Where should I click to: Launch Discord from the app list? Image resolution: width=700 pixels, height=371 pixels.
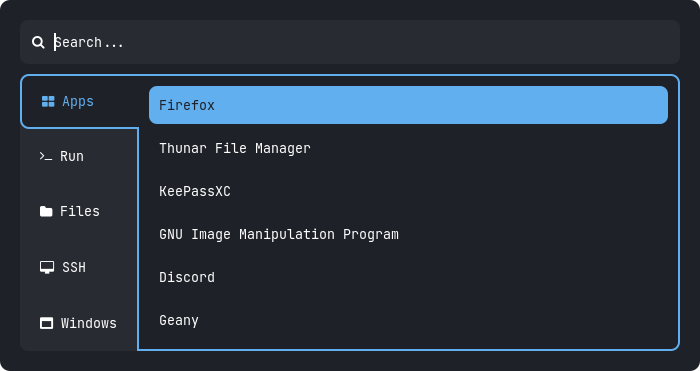pos(408,277)
